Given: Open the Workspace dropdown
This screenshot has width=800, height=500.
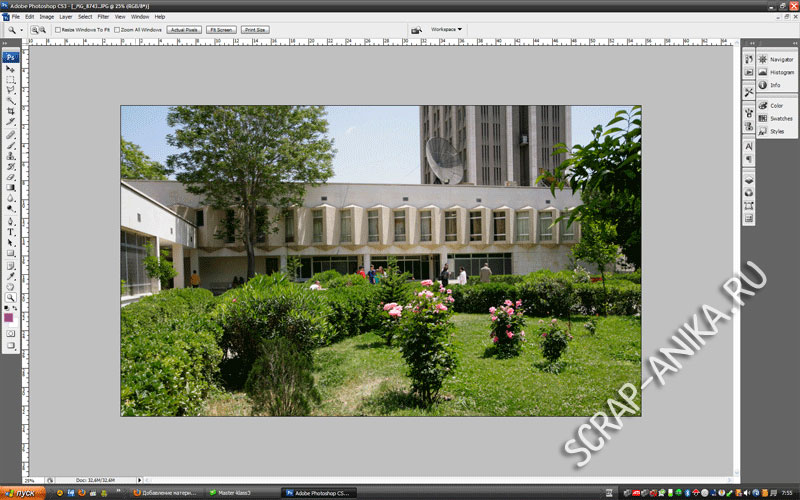Looking at the screenshot, I should click(x=446, y=30).
